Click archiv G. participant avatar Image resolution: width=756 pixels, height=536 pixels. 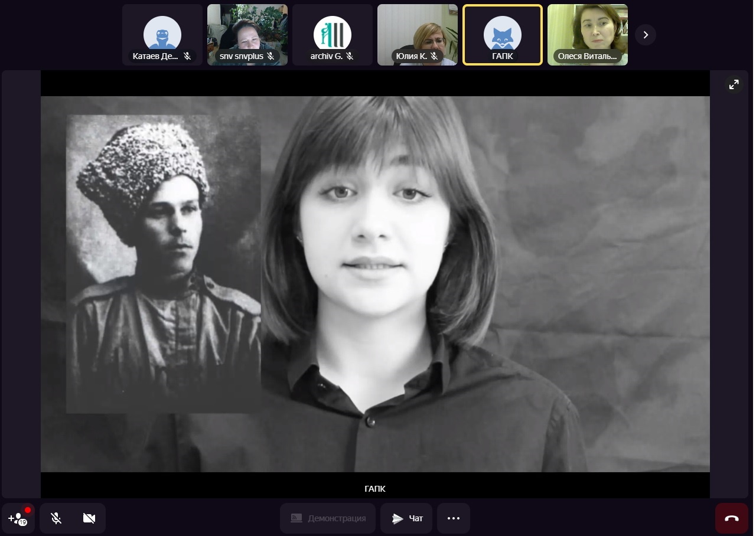coord(332,32)
